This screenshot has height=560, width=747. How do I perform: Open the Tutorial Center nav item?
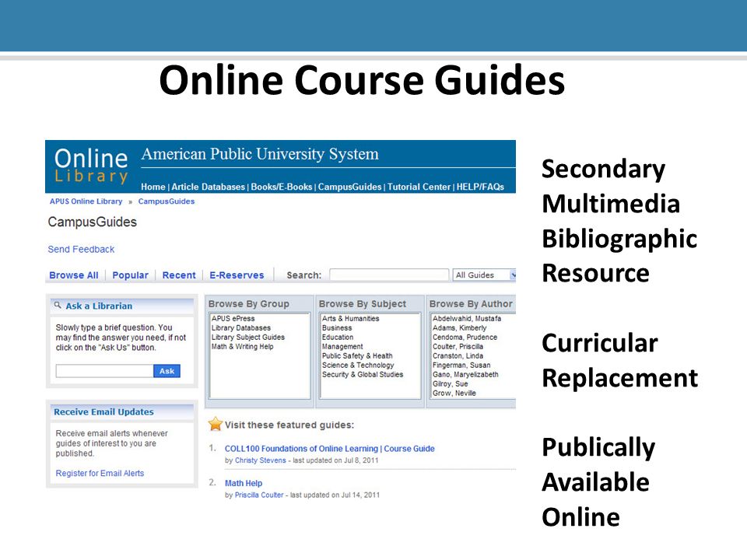point(419,187)
